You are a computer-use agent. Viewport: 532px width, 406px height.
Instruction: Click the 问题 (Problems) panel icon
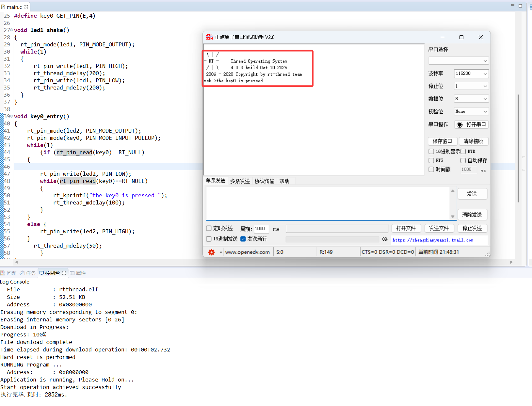[x=3, y=273]
